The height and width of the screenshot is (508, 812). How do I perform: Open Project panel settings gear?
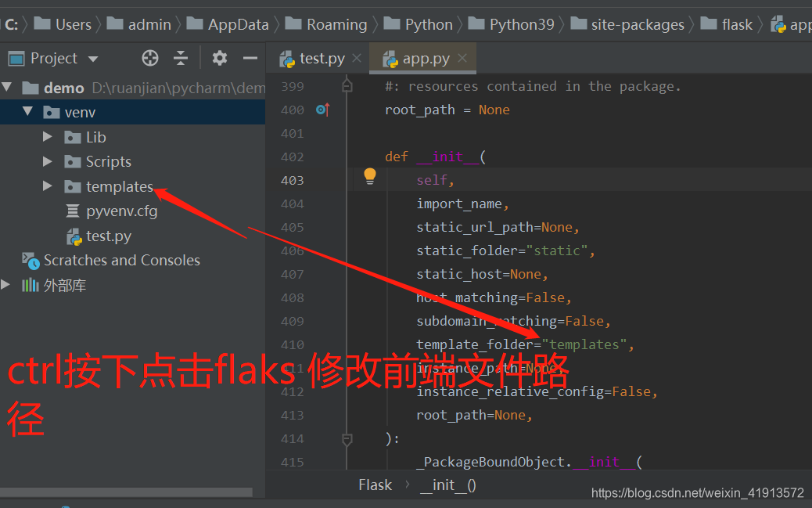tap(220, 58)
